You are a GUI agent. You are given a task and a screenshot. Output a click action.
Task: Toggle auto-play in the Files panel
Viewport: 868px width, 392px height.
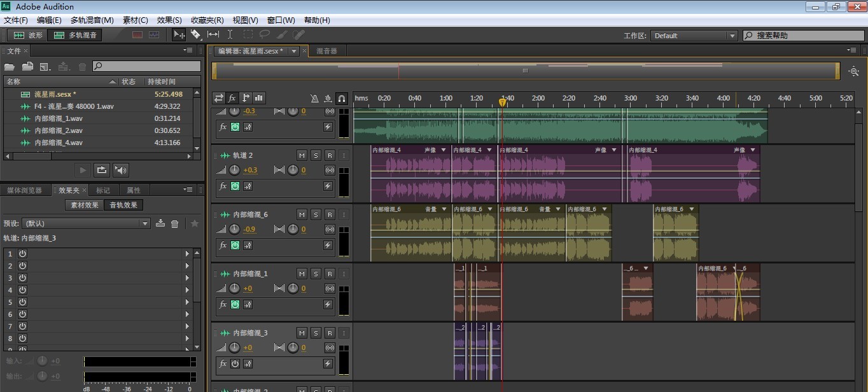click(121, 170)
